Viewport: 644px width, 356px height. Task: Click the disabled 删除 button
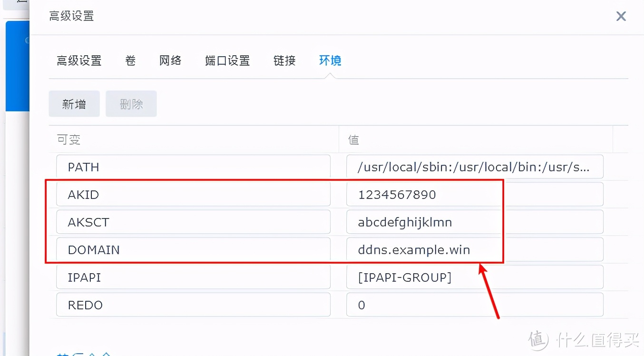coord(131,104)
